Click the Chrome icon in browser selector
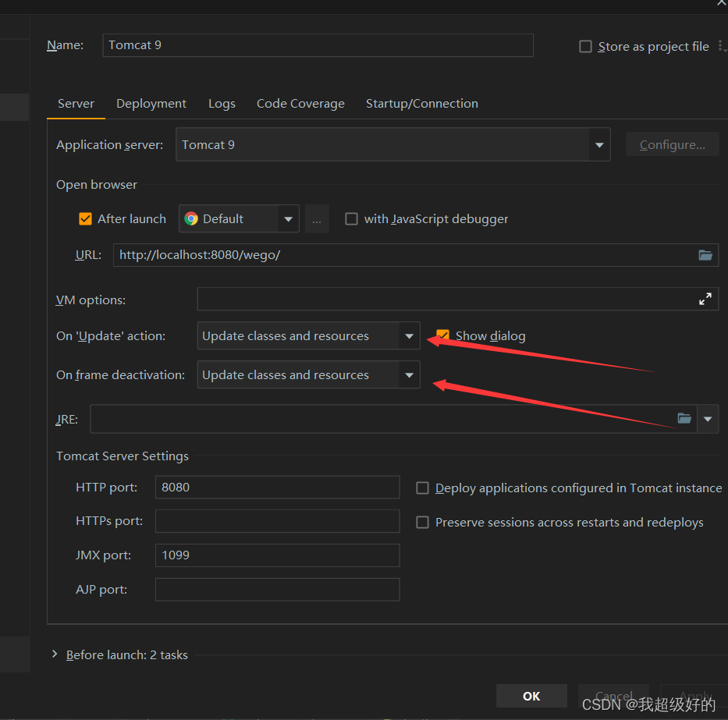Viewport: 728px width, 720px height. pyautogui.click(x=191, y=218)
